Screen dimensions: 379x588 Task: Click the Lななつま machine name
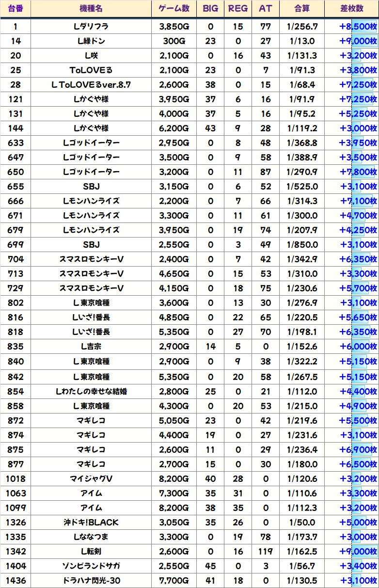click(x=91, y=537)
